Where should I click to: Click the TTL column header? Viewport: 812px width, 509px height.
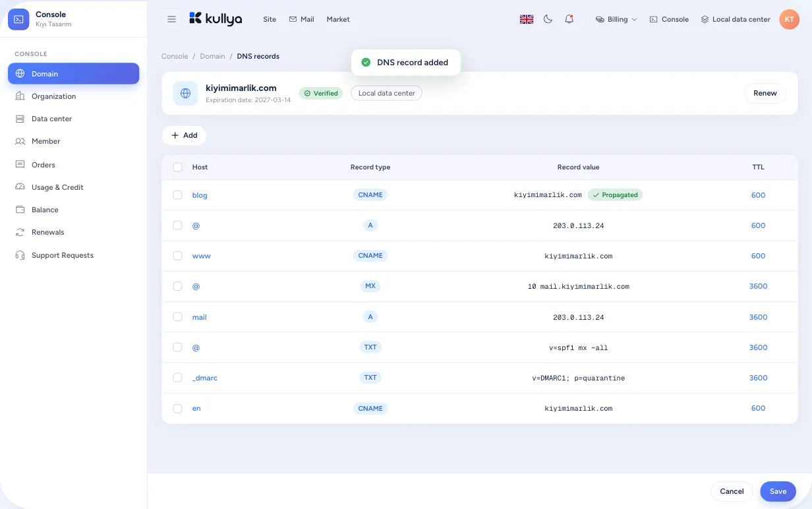point(758,167)
